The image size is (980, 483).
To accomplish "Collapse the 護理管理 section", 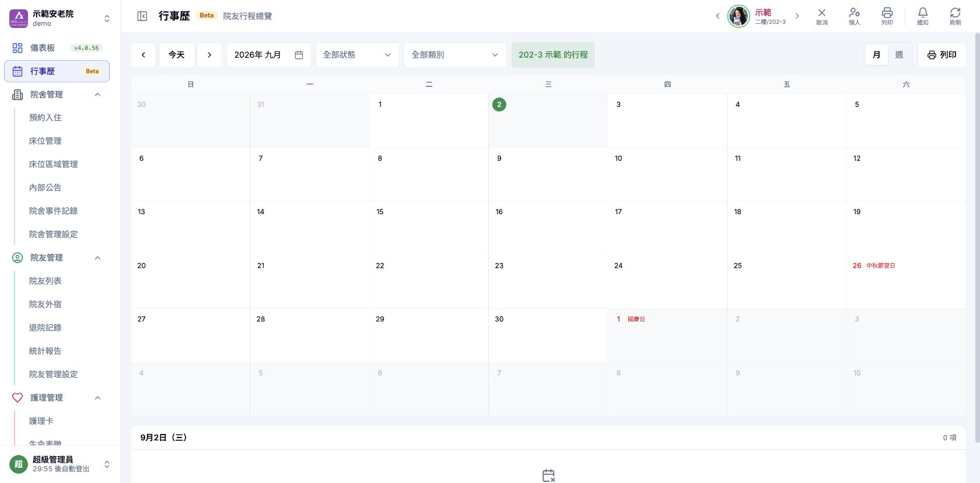I will pos(57,398).
